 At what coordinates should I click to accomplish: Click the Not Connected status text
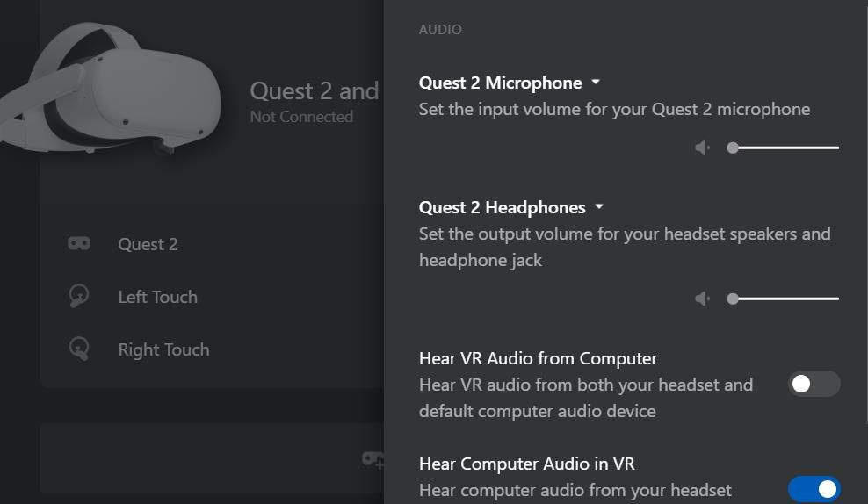point(301,117)
